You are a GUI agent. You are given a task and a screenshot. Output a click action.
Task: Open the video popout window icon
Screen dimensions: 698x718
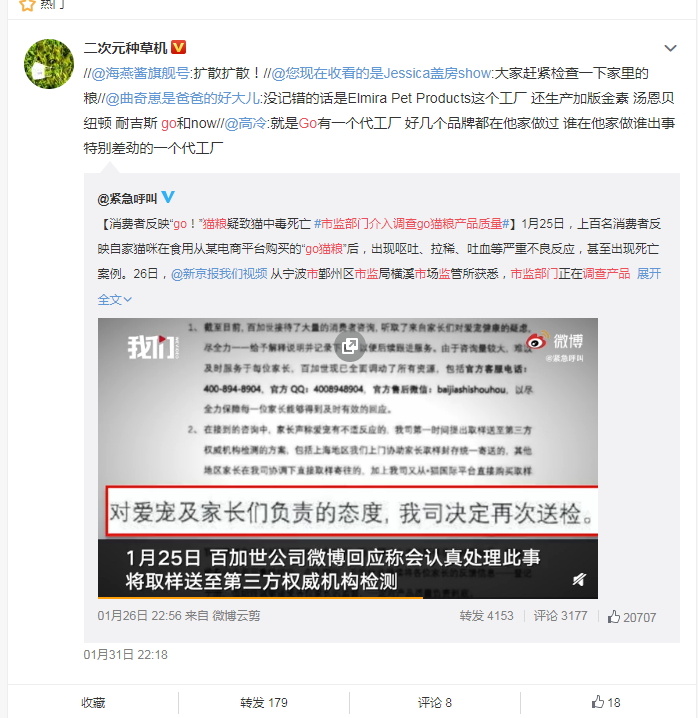point(349,345)
